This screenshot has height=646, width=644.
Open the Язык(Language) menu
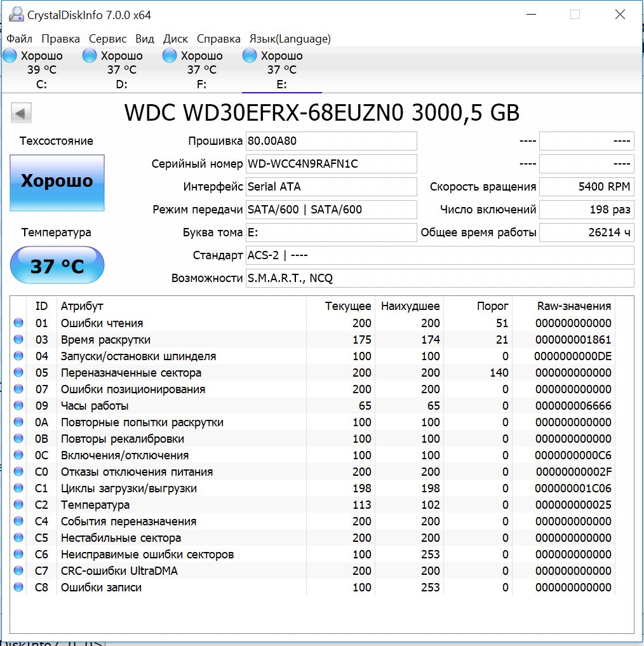click(x=290, y=39)
